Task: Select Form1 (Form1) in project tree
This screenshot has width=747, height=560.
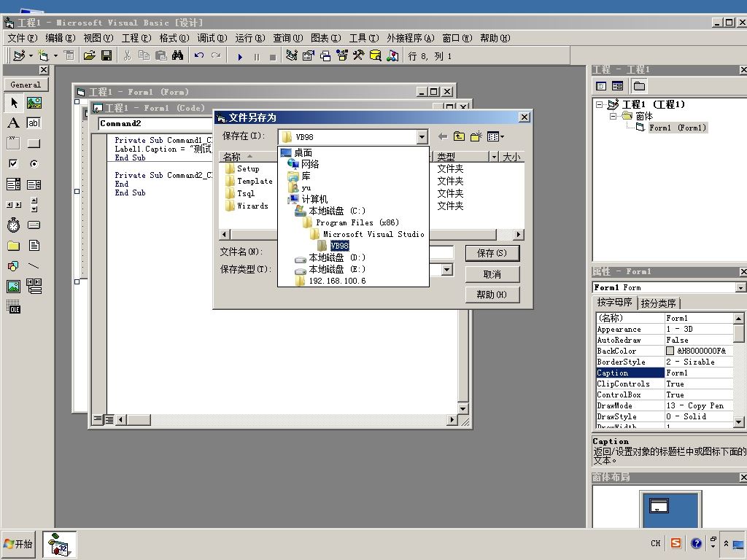Action: pyautogui.click(x=677, y=128)
